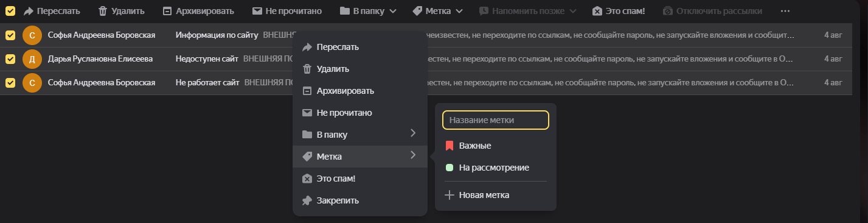Viewport: 868px width, 223px height.
Task: Create a label with Новая метка
Action: click(x=496, y=195)
